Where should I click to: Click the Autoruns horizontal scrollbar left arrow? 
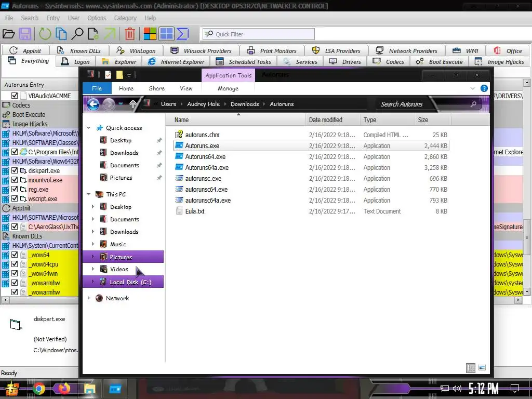click(5, 300)
